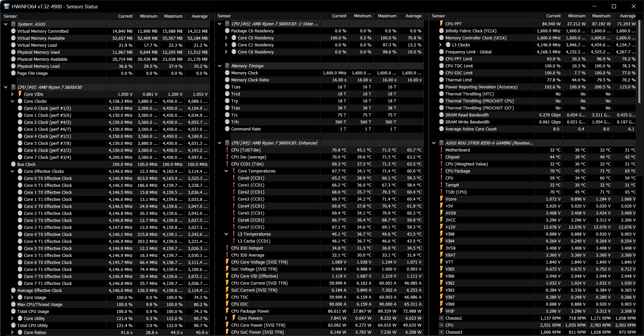This screenshot has width=644, height=336.
Task: Click the middle panel Average column header
Action: click(411, 16)
